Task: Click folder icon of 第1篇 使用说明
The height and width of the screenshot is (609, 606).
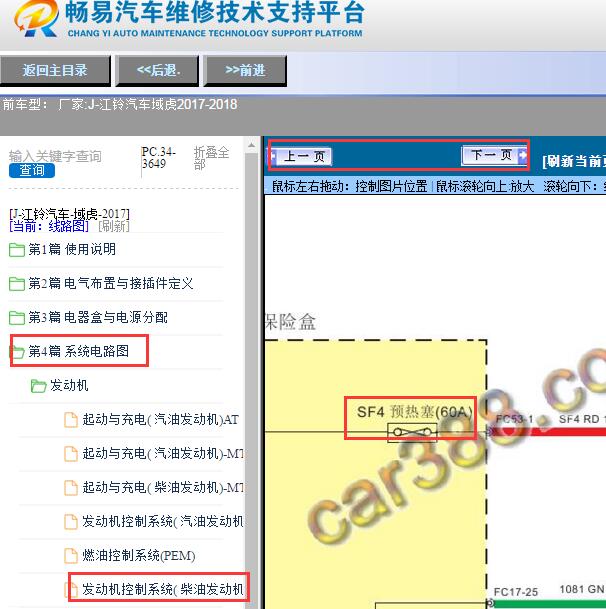Action: tap(17, 250)
